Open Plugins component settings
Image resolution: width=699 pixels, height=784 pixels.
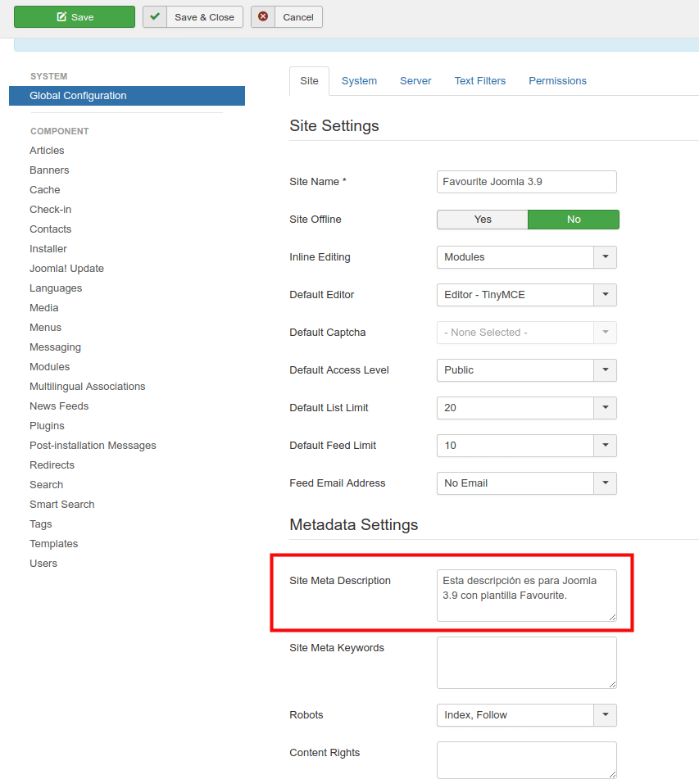pos(47,426)
